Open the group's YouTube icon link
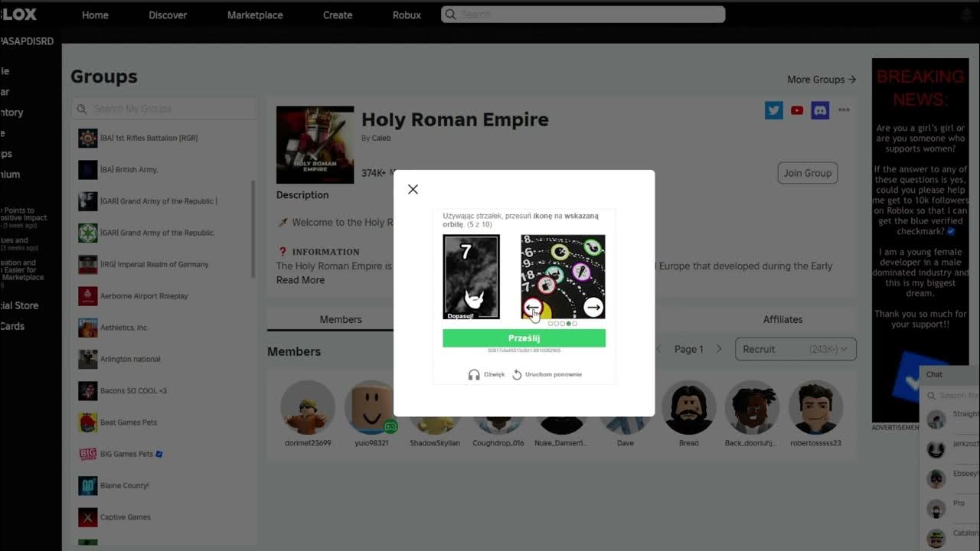The height and width of the screenshot is (551, 980). click(x=797, y=110)
